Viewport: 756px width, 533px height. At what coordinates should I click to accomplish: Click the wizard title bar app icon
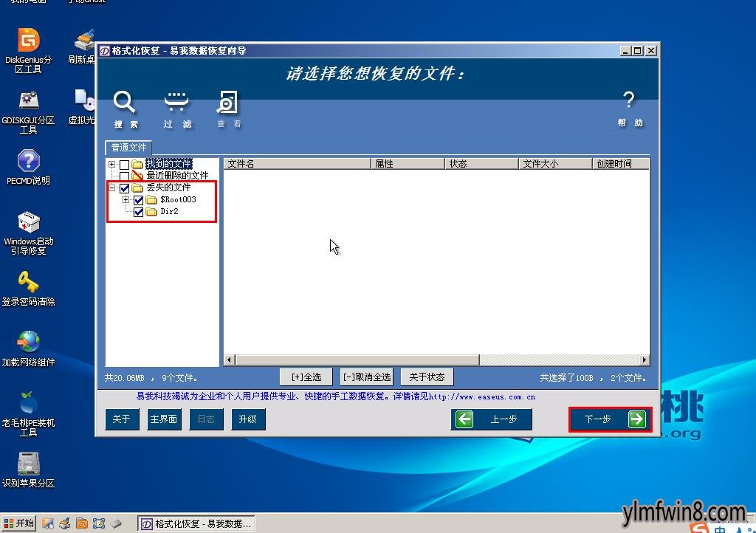[x=105, y=51]
